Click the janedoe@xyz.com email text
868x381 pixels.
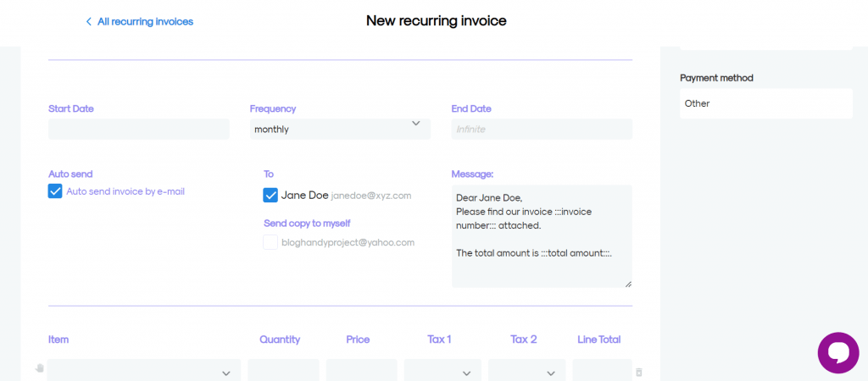(x=371, y=196)
